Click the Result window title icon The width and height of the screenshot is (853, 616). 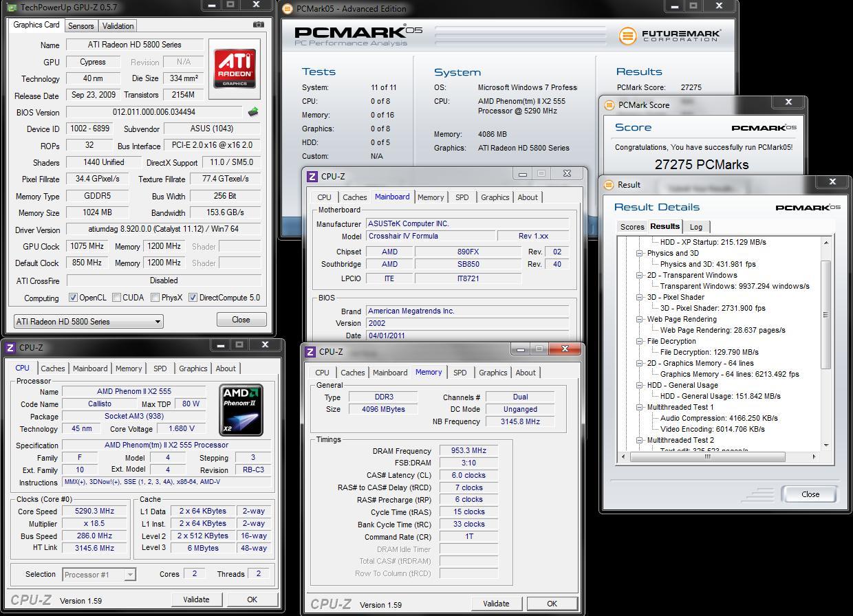point(609,185)
